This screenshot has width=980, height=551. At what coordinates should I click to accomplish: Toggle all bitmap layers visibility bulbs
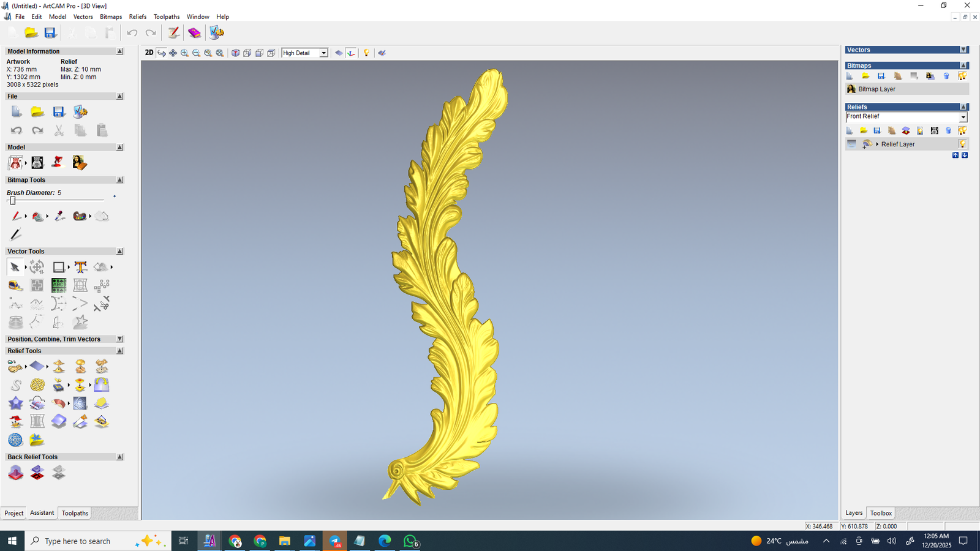pos(962,76)
